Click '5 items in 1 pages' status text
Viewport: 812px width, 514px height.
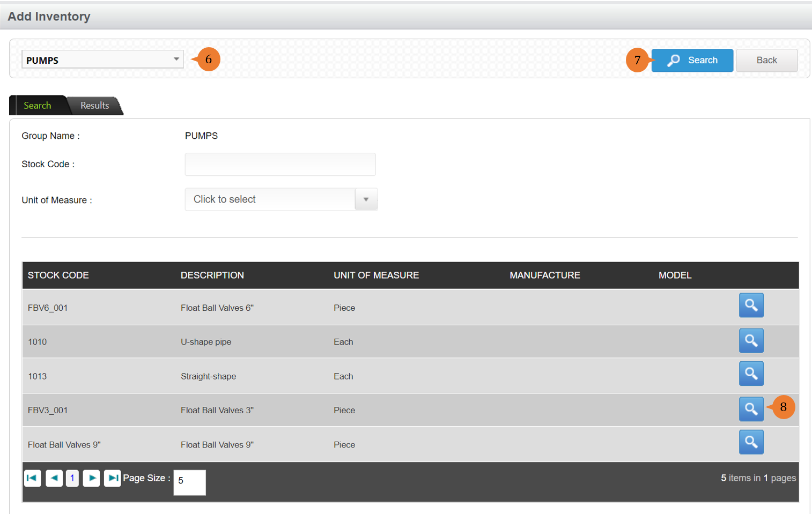pos(758,478)
